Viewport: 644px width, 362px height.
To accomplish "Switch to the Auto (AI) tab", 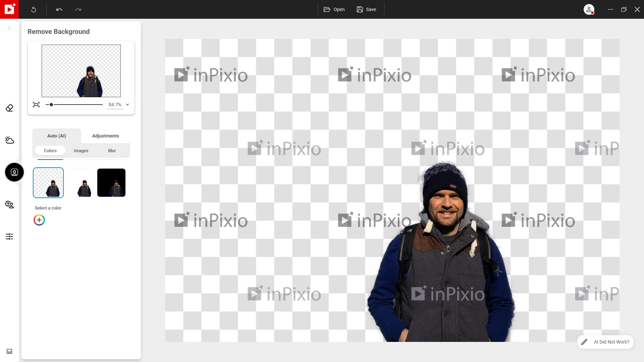I will tap(57, 136).
